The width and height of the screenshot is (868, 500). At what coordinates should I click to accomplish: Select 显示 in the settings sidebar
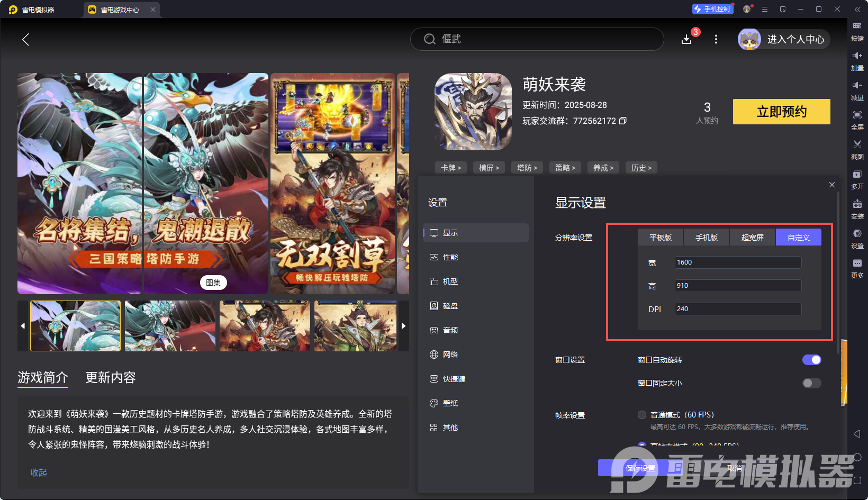point(475,233)
